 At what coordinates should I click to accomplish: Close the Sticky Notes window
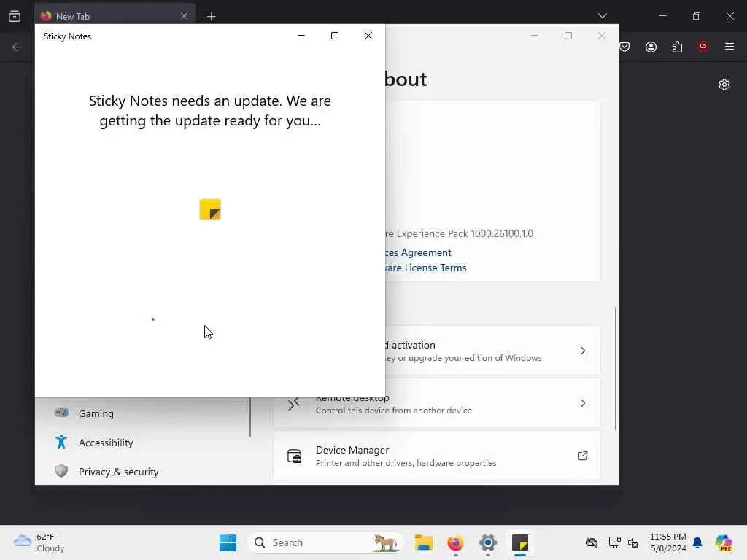click(x=368, y=36)
